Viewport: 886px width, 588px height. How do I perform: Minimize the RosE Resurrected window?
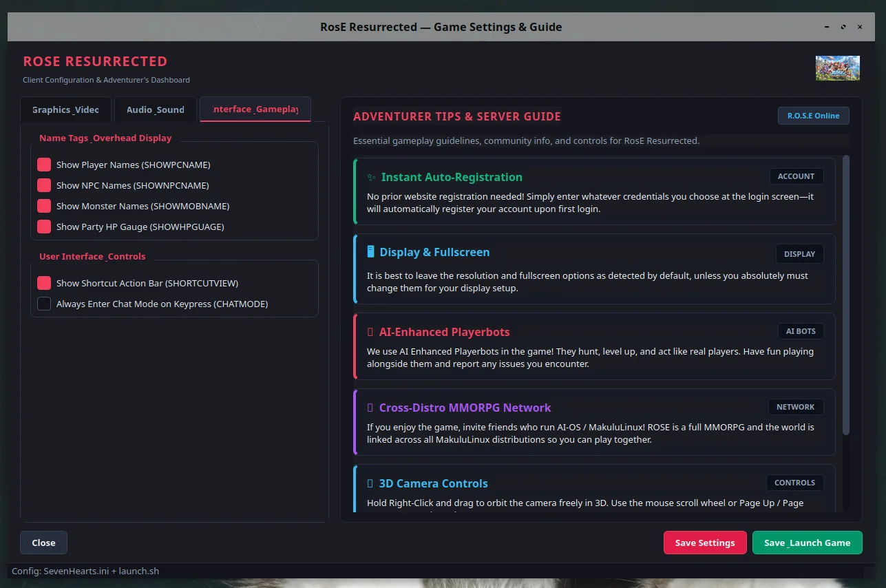coord(827,27)
